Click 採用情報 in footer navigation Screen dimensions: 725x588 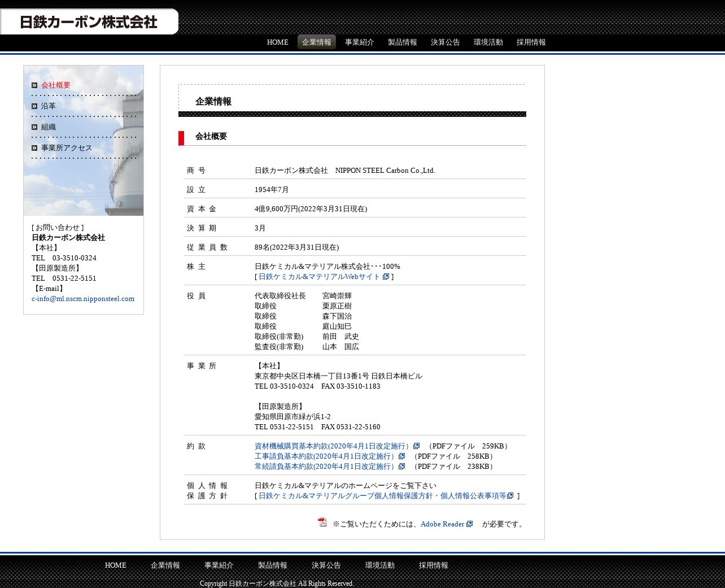tap(434, 565)
